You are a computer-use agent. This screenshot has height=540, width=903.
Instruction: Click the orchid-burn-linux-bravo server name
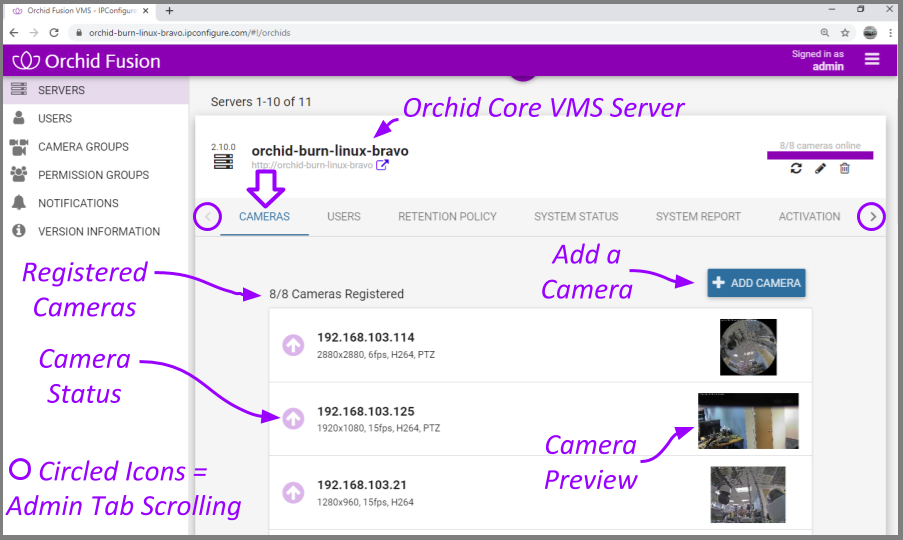[330, 151]
